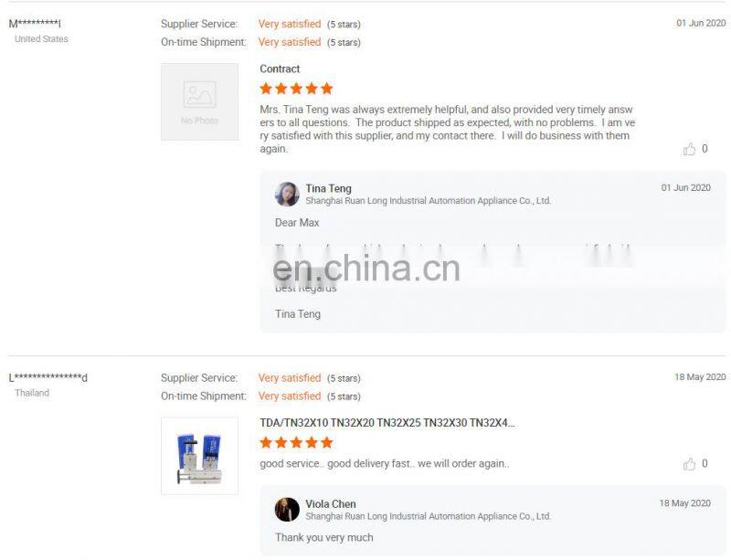Click the United States reviewer name
The height and width of the screenshot is (560, 731).
pos(35,23)
